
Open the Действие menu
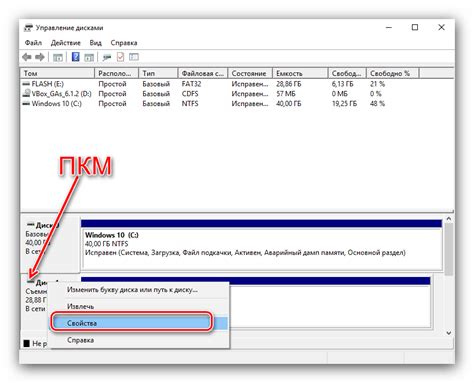66,43
